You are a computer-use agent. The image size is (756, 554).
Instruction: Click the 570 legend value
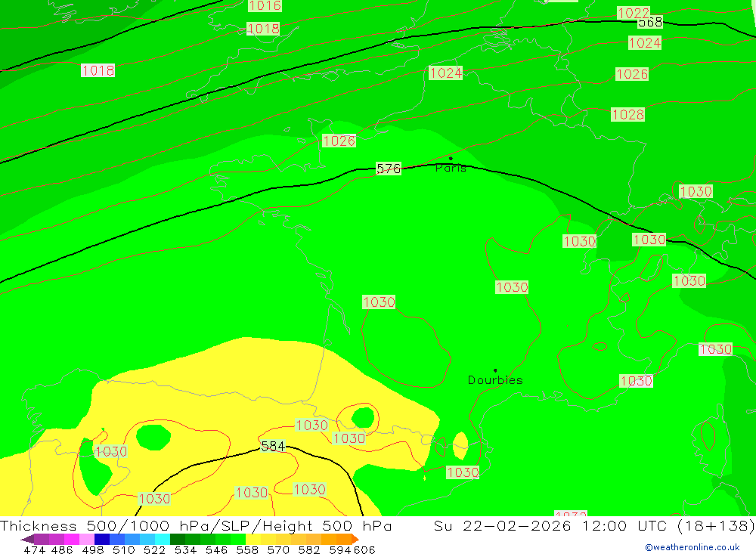(x=277, y=549)
